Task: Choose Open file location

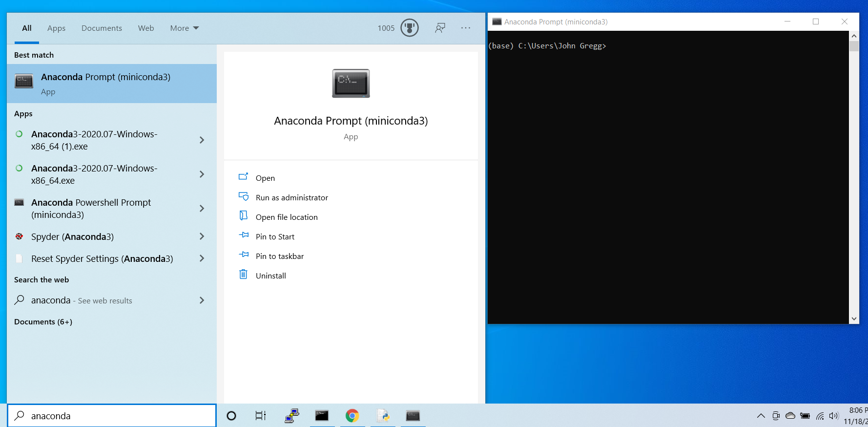Action: point(287,217)
